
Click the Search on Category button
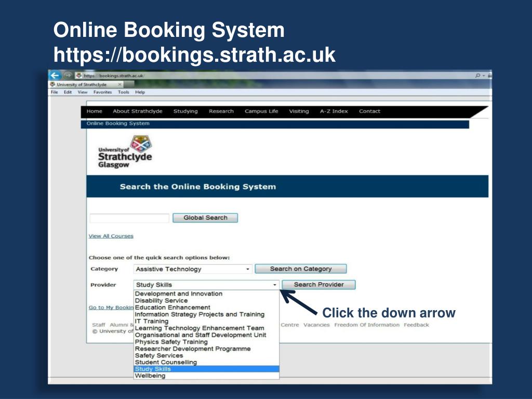[x=301, y=269]
